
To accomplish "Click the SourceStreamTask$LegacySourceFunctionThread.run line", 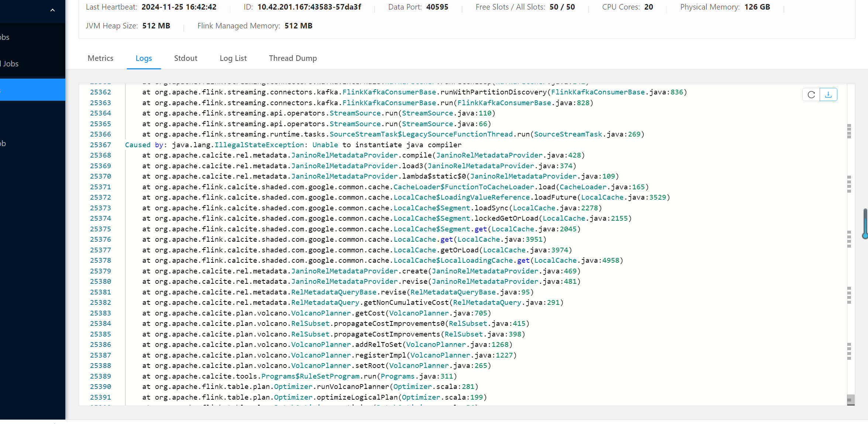I will [x=393, y=134].
